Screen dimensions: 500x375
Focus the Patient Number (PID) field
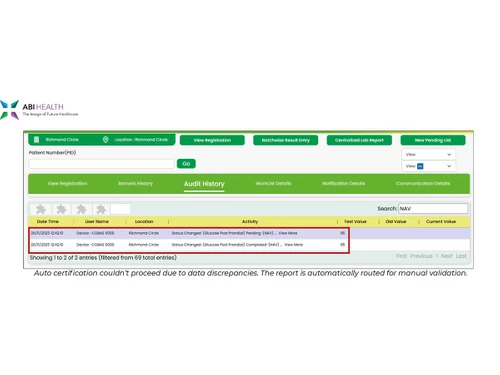[x=101, y=164]
